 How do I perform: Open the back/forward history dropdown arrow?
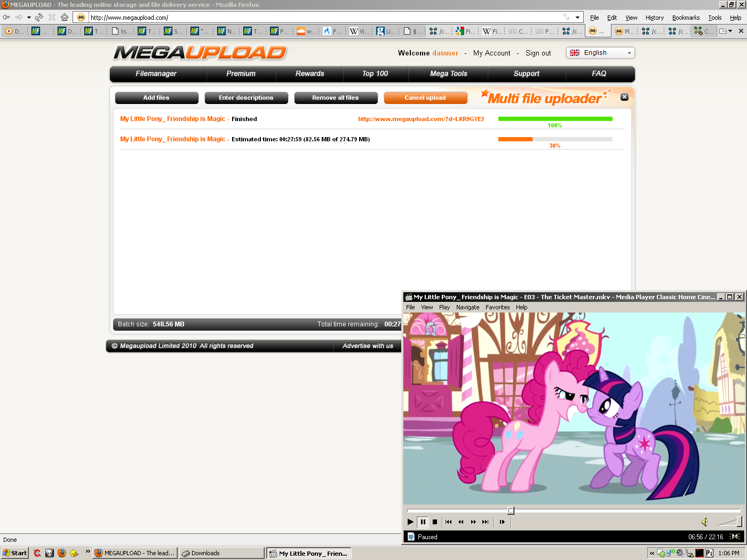pos(29,18)
